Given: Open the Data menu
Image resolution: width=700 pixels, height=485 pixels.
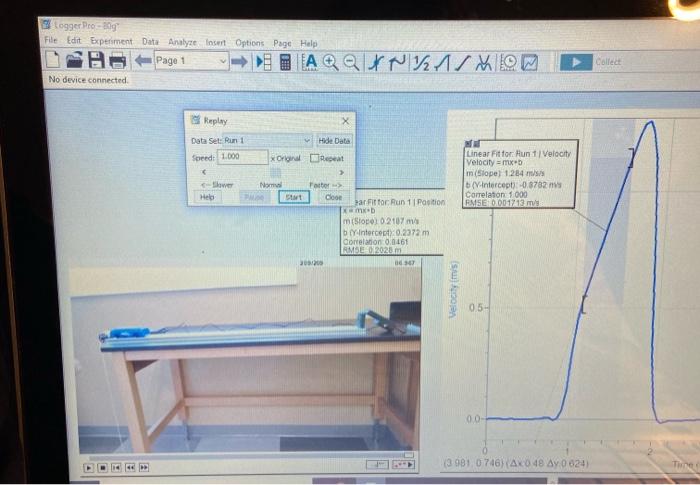Looking at the screenshot, I should [x=150, y=42].
